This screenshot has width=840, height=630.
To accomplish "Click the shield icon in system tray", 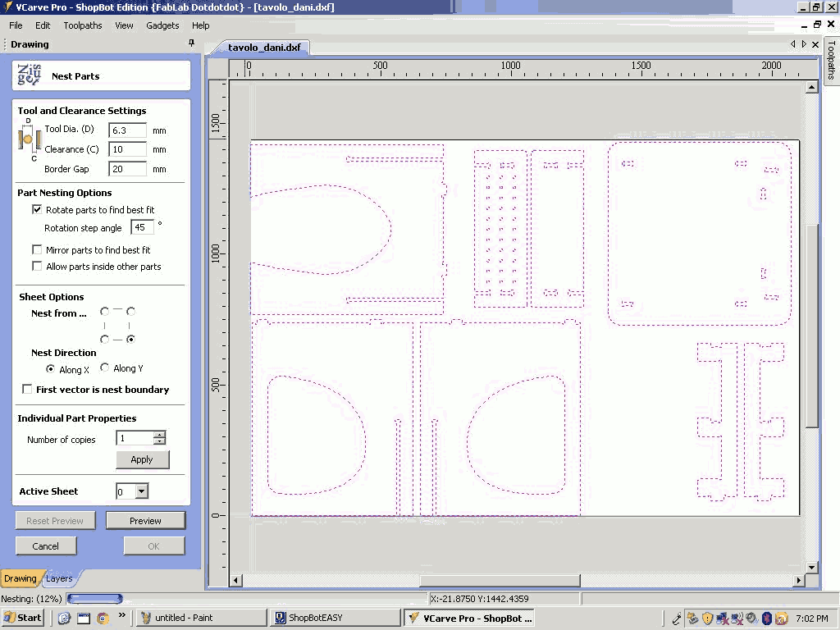I will (708, 619).
